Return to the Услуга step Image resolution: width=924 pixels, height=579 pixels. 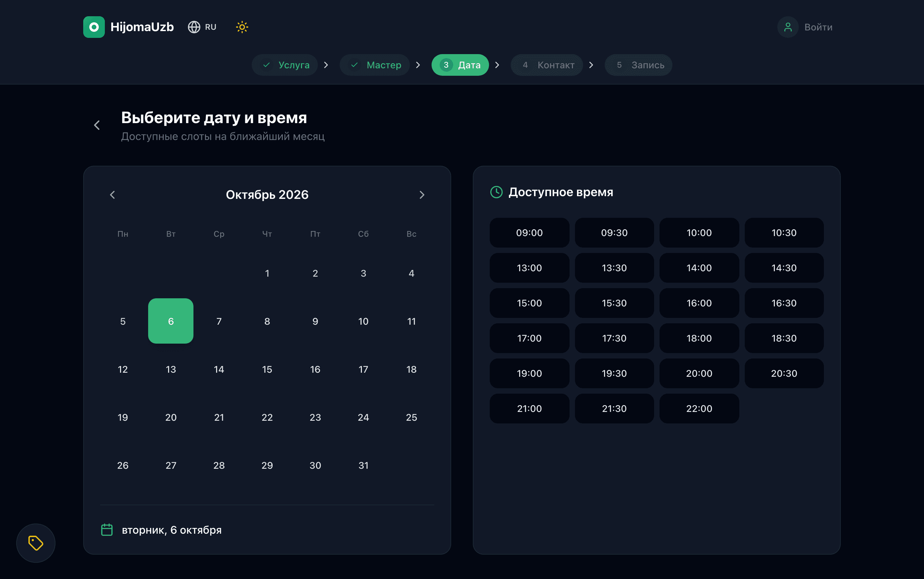pyautogui.click(x=284, y=65)
